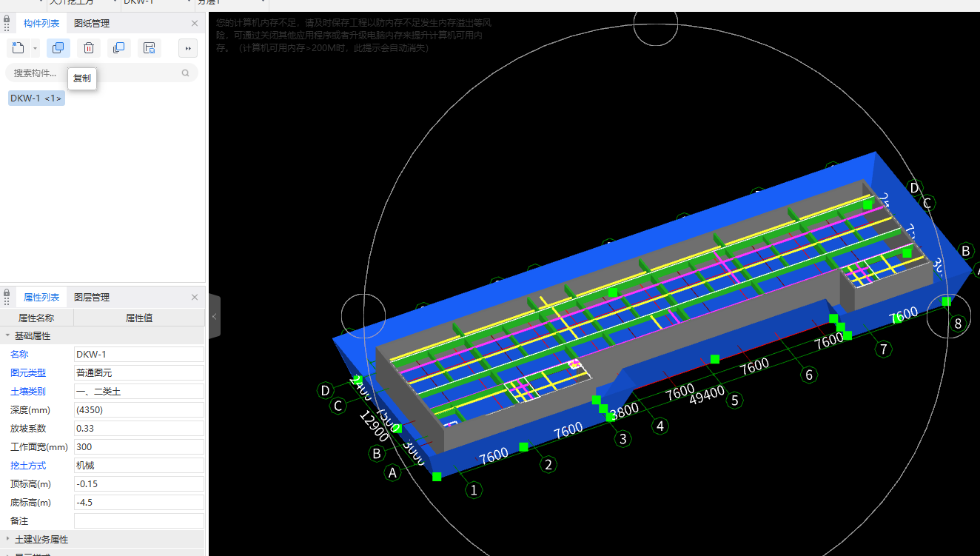Click the 顶标高 value -0.15
The height and width of the screenshot is (556, 980).
click(x=138, y=483)
